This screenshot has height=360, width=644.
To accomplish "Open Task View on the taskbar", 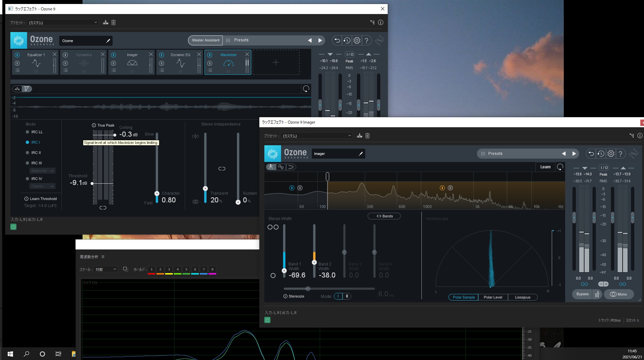I will [x=58, y=354].
